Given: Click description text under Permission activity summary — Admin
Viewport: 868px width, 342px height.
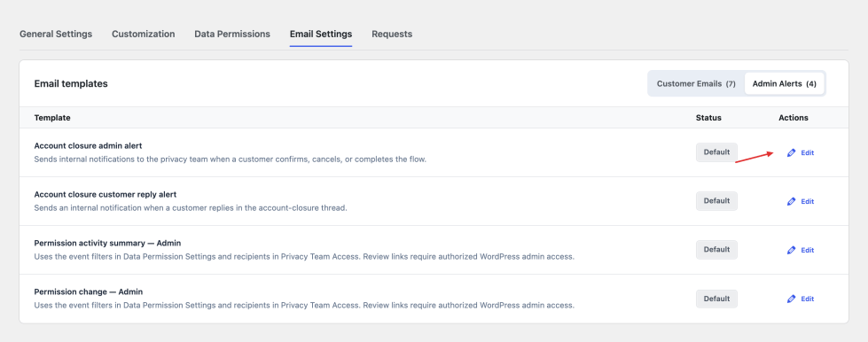Looking at the screenshot, I should (x=304, y=257).
